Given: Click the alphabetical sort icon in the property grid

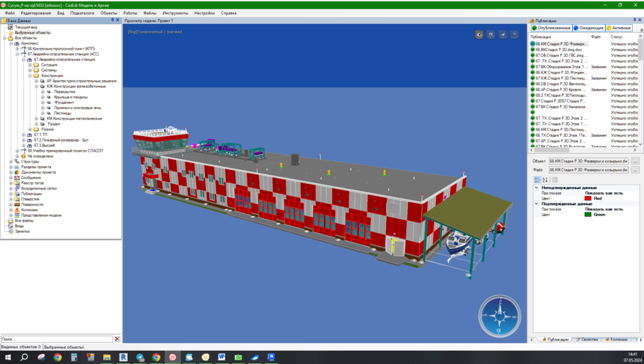Looking at the screenshot, I should [545, 180].
